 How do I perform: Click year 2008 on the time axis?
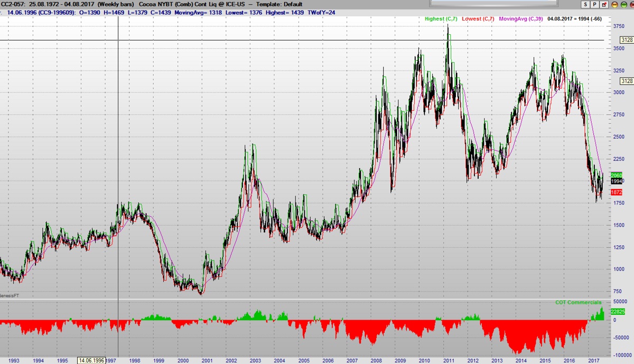[376, 360]
